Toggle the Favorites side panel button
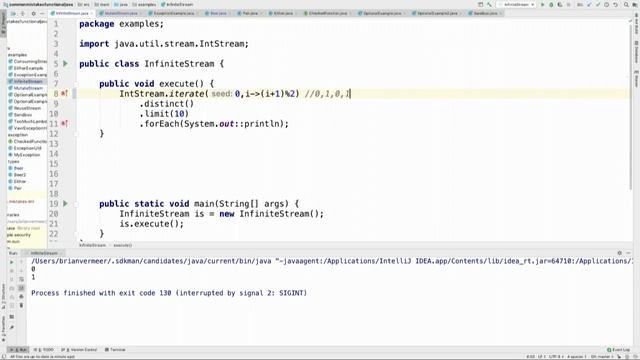The width and height of the screenshot is (640, 360). click(3, 329)
